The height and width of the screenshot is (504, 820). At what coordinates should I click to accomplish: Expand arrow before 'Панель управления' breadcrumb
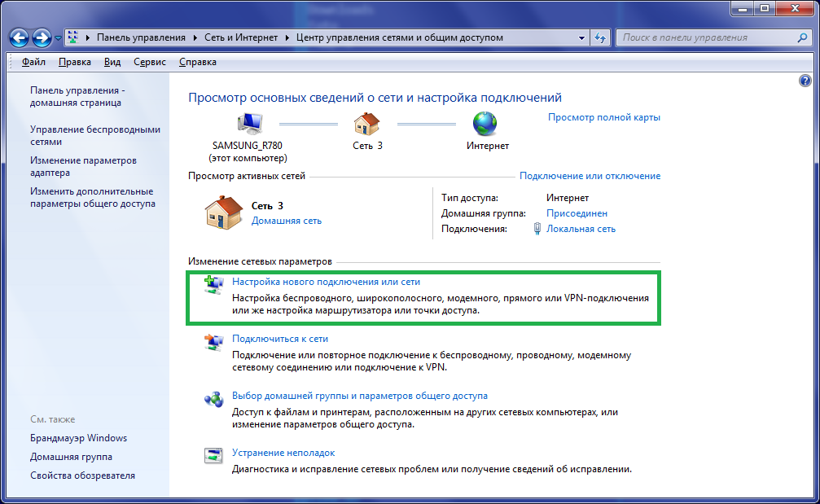[x=87, y=37]
